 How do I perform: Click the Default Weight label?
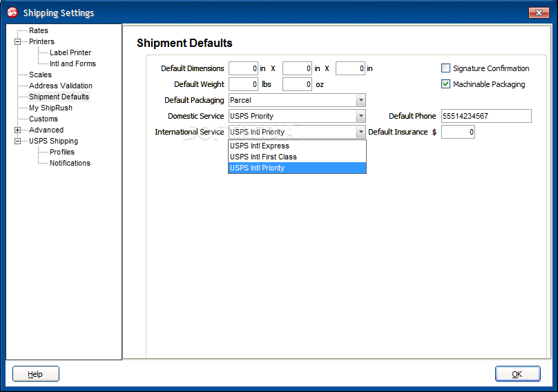200,84
